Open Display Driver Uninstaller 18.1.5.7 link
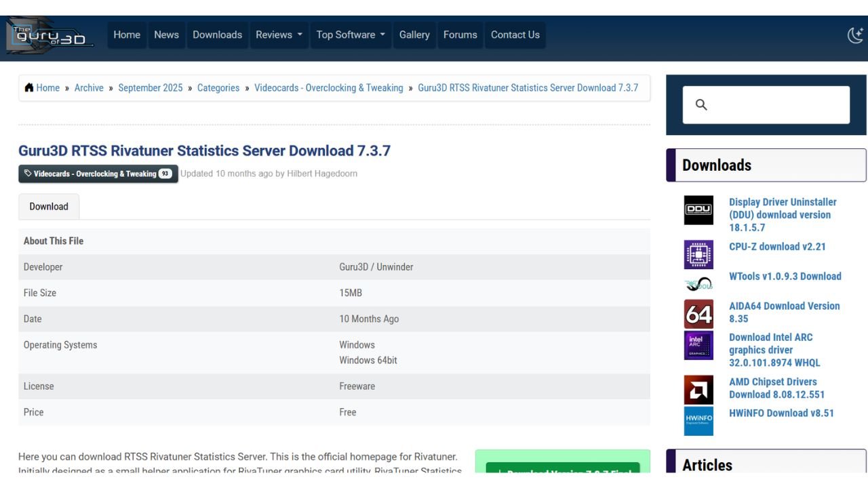Screen dimensions: 868x488 (x=783, y=215)
